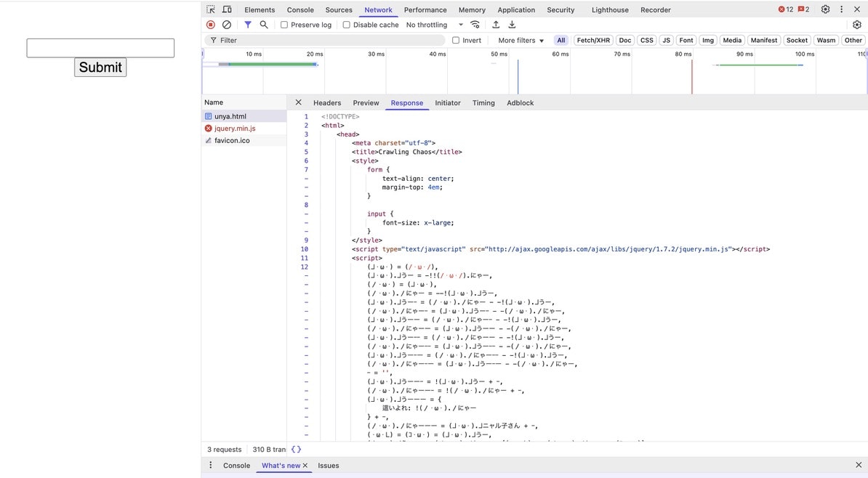
Task: Enable Disable cache checkbox
Action: point(347,25)
